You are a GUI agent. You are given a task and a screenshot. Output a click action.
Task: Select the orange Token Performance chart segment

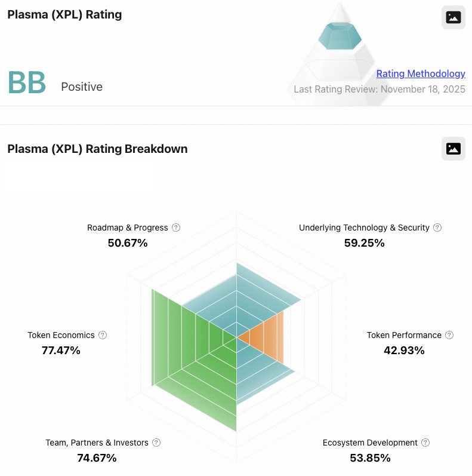[265, 339]
